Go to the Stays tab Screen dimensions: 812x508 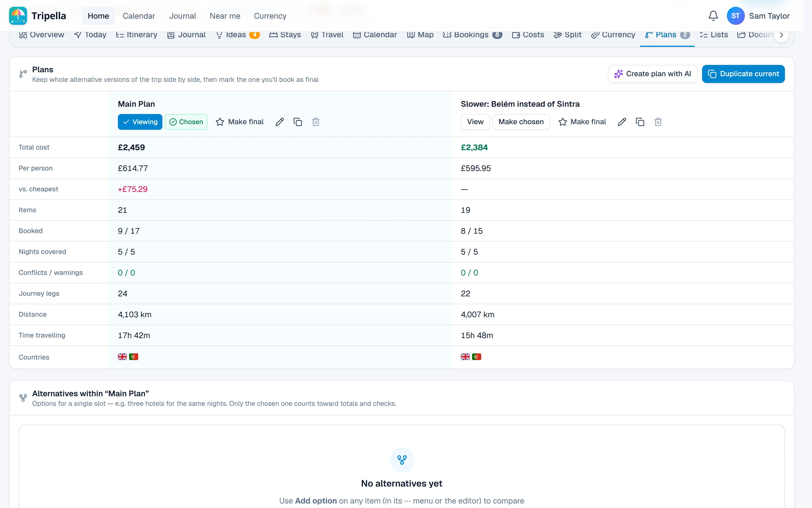(285, 35)
